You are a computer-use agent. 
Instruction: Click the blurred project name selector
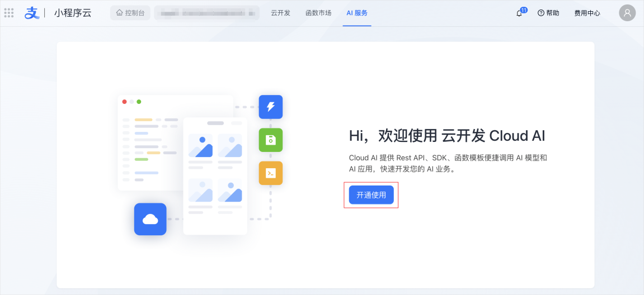tap(207, 13)
